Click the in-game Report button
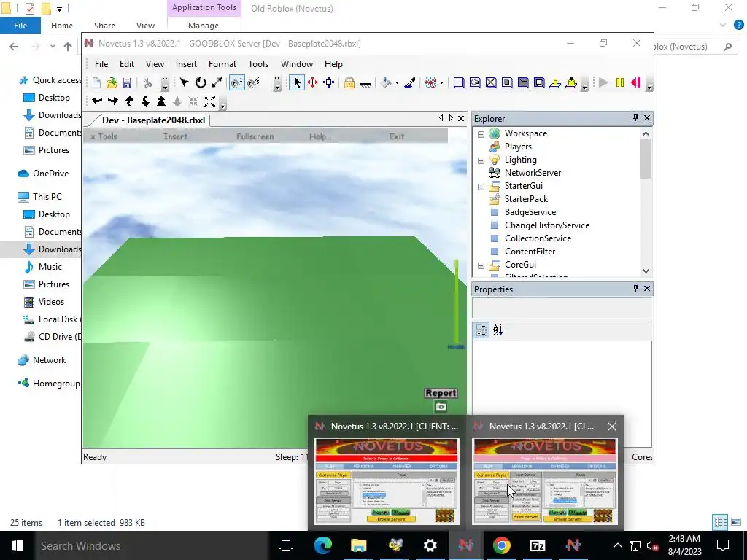Viewport: 747px width, 560px height. (x=441, y=393)
